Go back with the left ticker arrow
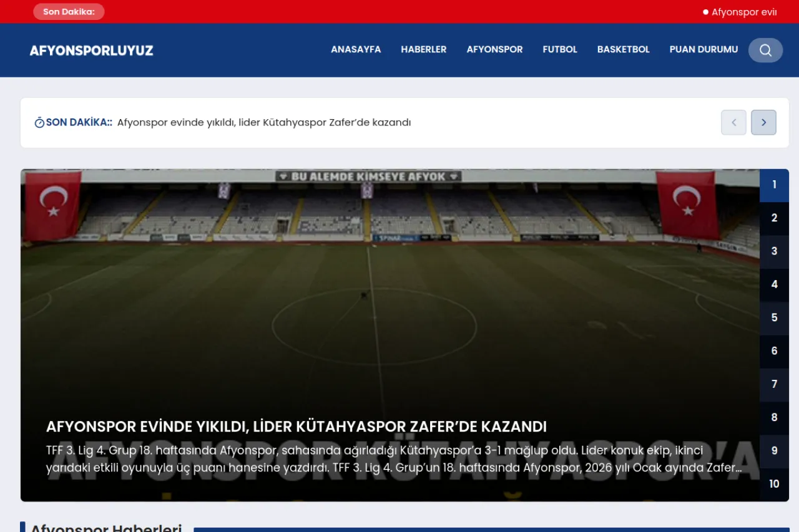Screen dimensions: 799x532 click(733, 122)
